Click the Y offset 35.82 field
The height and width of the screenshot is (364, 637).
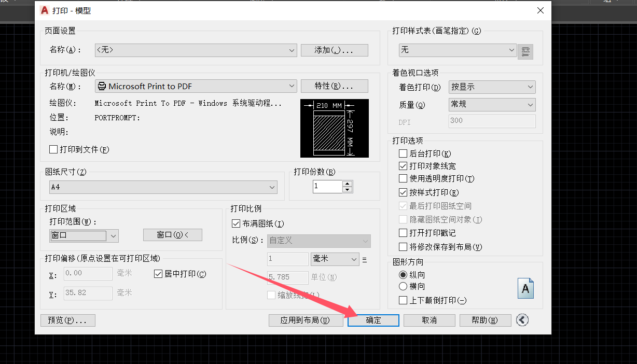tap(88, 293)
